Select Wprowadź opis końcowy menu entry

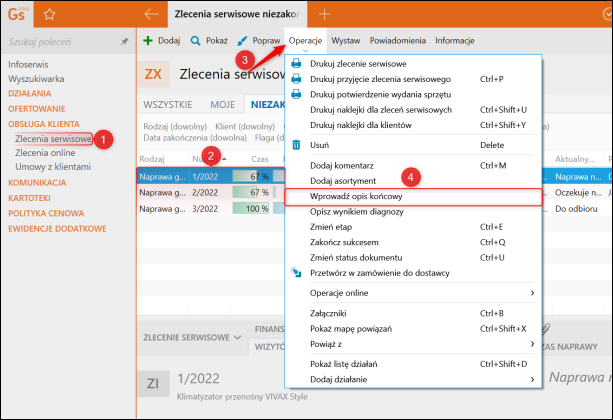tap(414, 197)
